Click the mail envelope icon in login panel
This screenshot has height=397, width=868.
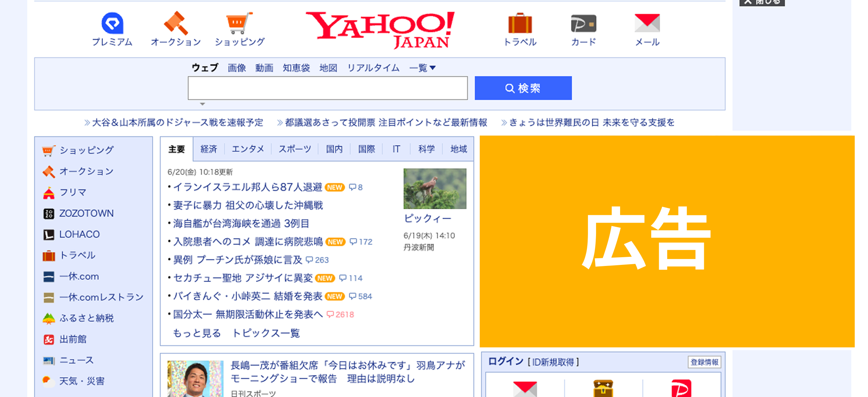[525, 389]
